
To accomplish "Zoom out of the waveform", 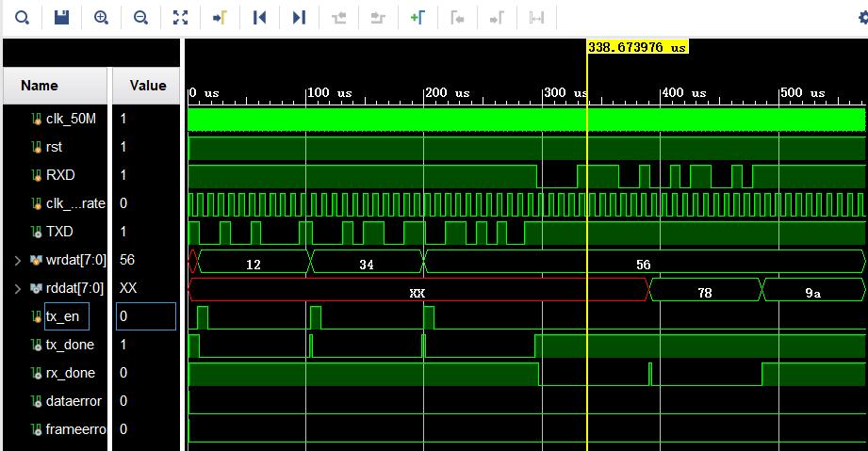I will point(140,18).
